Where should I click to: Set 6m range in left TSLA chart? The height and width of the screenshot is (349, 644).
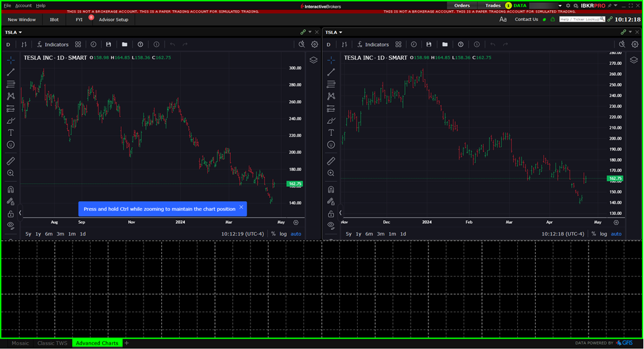[x=49, y=234]
